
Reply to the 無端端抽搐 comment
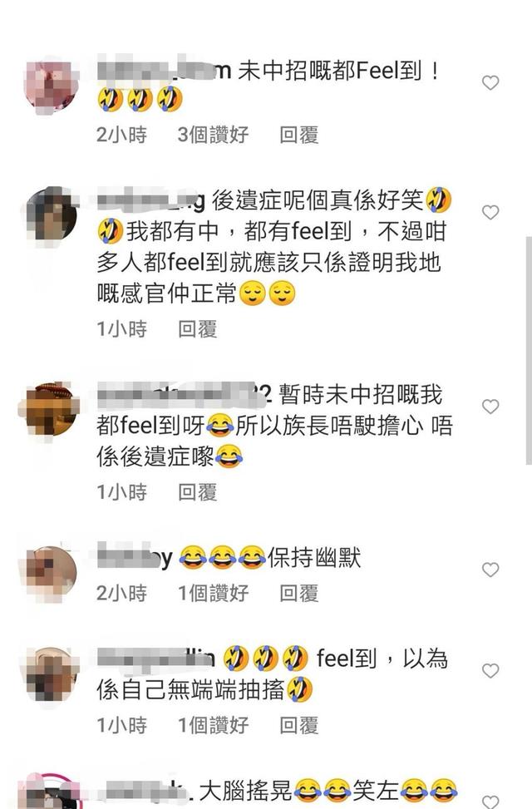[x=298, y=725]
